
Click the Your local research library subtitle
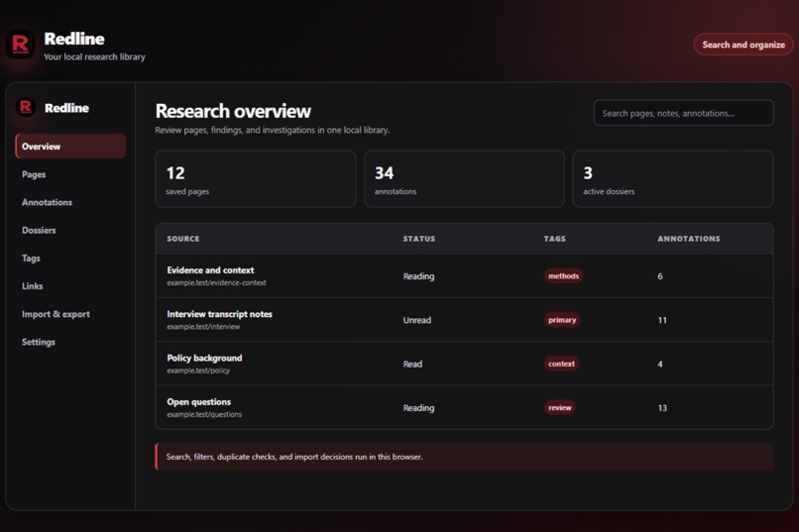(x=94, y=56)
